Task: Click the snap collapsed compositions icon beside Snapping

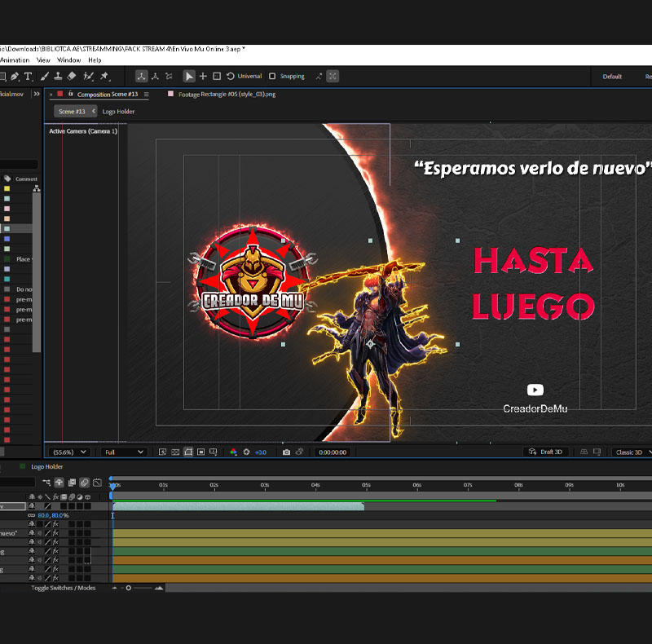Action: pos(319,76)
